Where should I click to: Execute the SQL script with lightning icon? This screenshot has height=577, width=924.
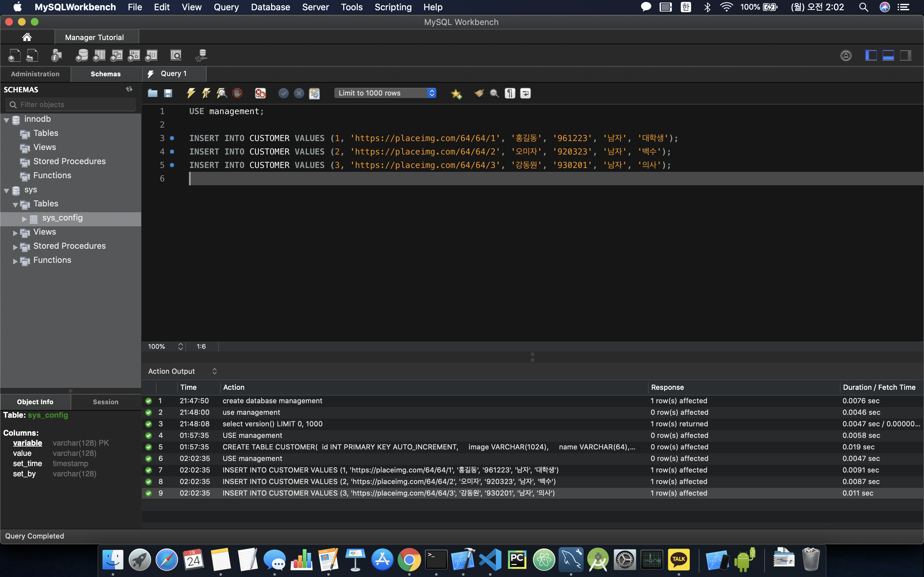click(191, 93)
